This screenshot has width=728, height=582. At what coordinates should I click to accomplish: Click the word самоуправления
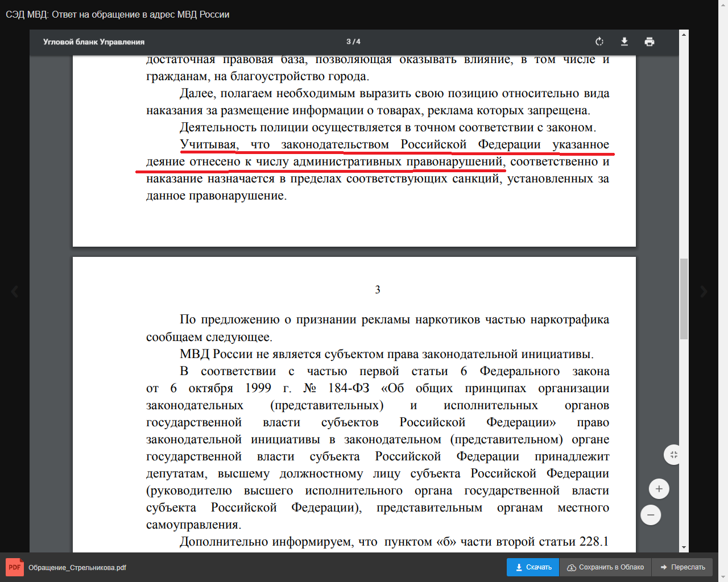coord(194,525)
